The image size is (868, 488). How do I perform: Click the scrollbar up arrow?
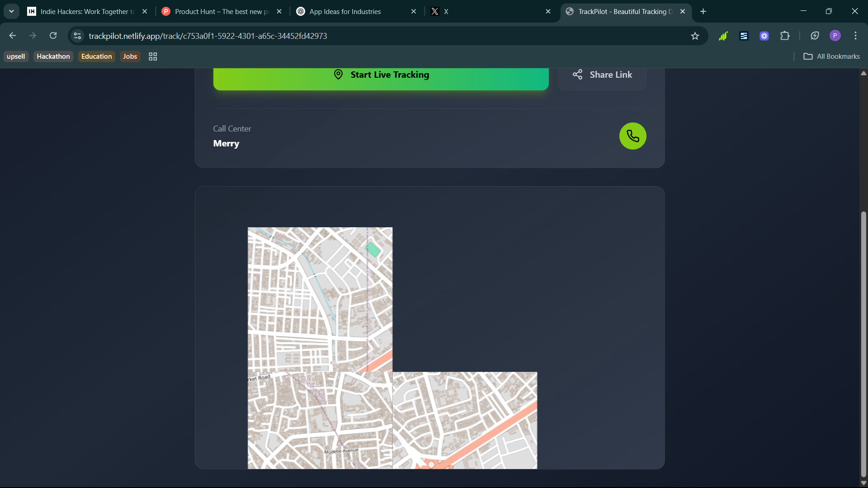point(863,73)
